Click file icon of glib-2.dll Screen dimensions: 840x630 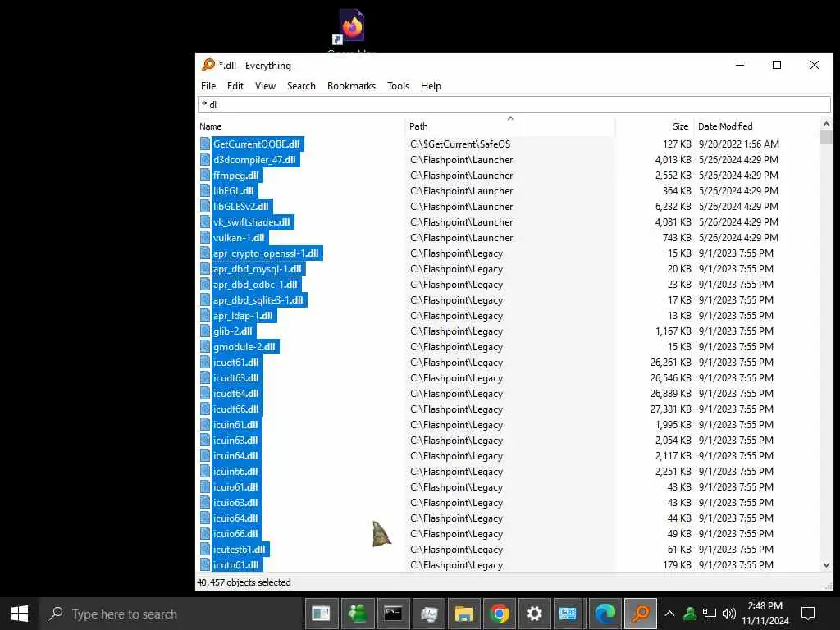click(205, 331)
